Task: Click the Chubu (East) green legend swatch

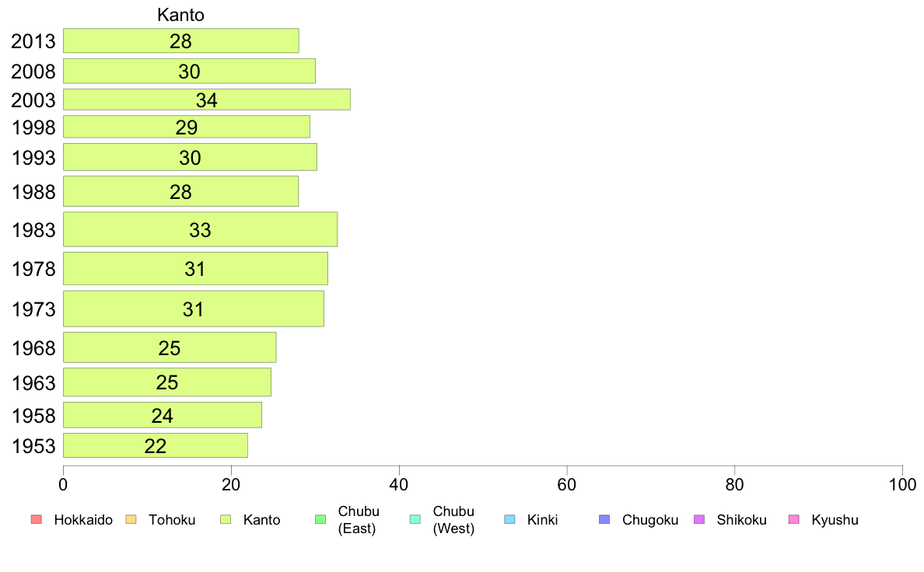Action: tap(320, 519)
